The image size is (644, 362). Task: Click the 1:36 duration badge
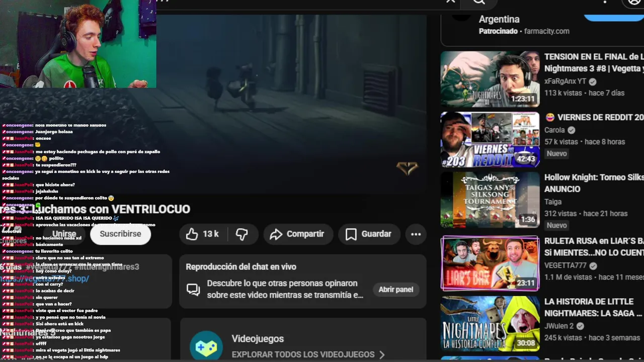[528, 219]
